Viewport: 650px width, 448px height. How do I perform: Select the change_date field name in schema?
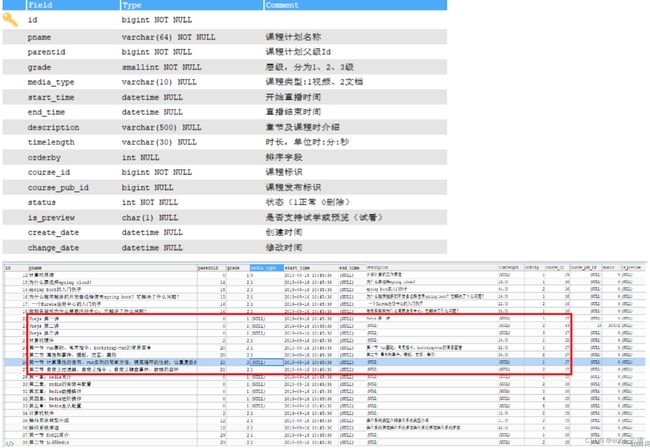pyautogui.click(x=53, y=248)
